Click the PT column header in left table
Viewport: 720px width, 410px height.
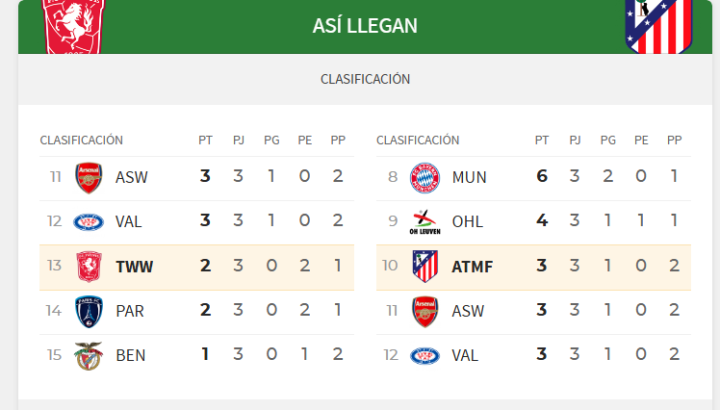click(205, 140)
